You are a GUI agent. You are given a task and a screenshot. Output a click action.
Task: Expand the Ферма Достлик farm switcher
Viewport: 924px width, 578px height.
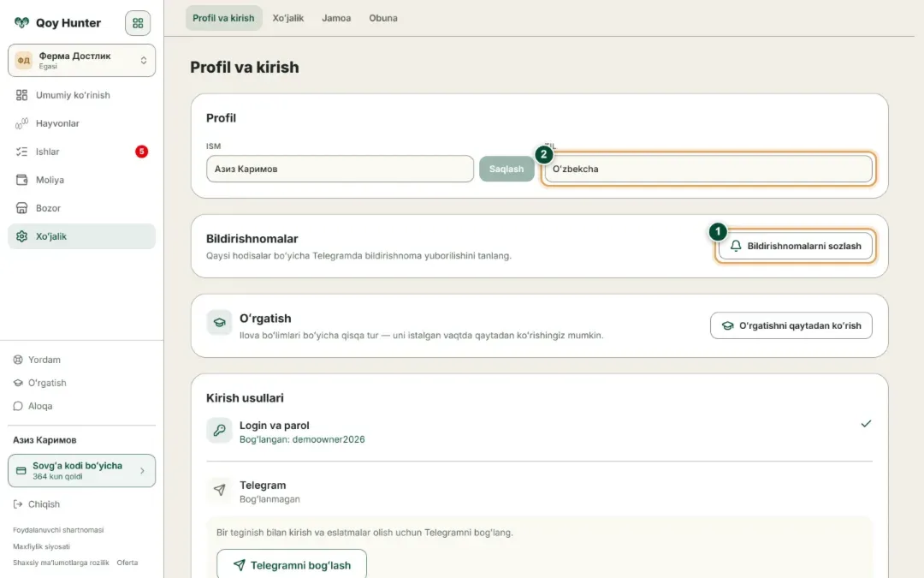(81, 60)
